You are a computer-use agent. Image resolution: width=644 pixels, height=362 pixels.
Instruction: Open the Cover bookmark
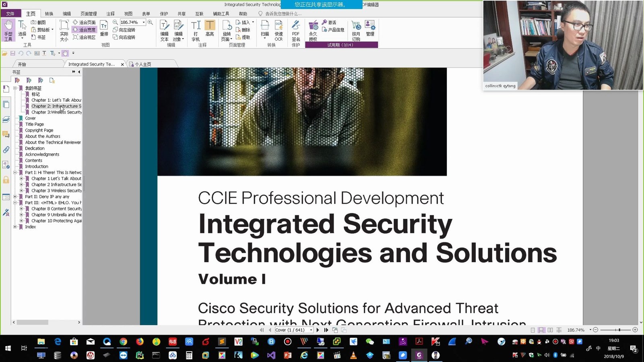31,118
